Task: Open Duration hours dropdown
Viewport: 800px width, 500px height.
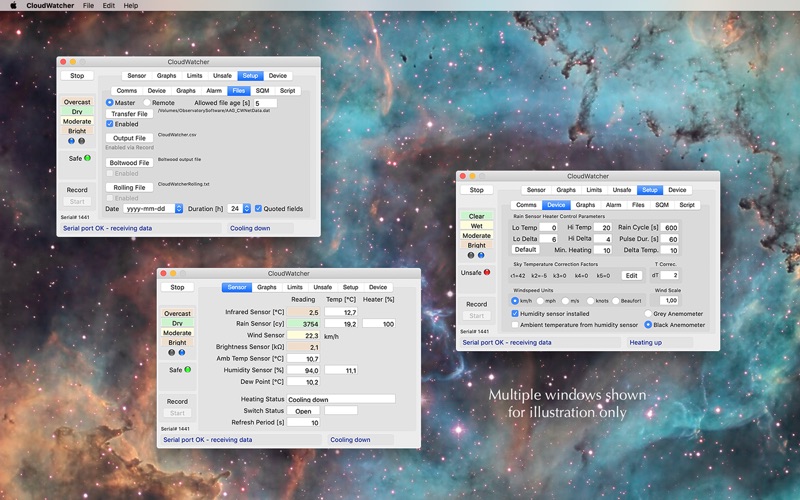Action: click(x=239, y=209)
